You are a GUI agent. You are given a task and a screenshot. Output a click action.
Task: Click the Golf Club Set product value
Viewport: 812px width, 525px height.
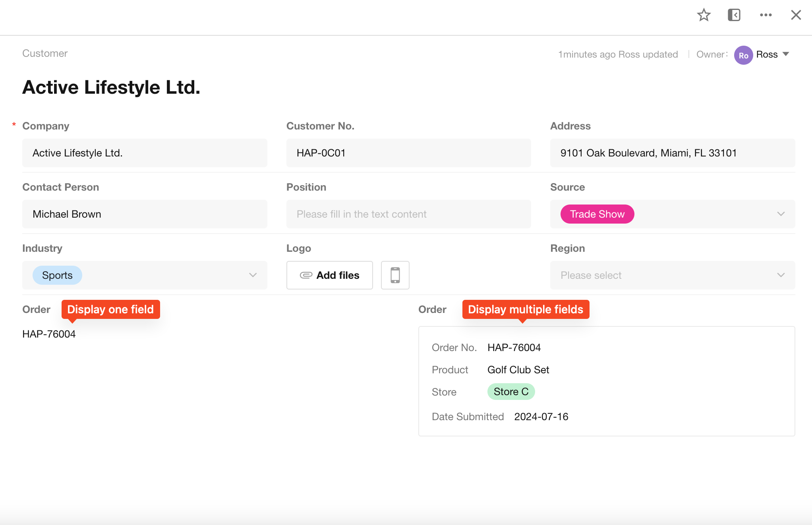point(518,370)
